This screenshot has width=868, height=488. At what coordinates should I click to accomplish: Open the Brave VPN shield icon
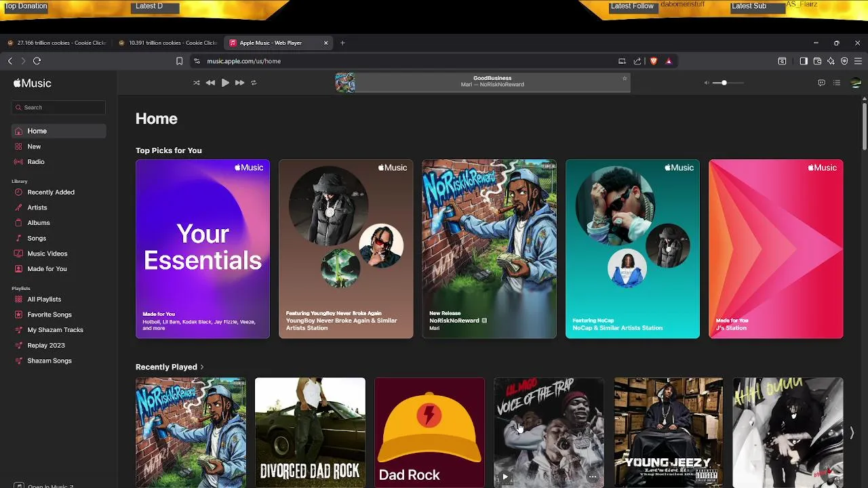pos(844,61)
